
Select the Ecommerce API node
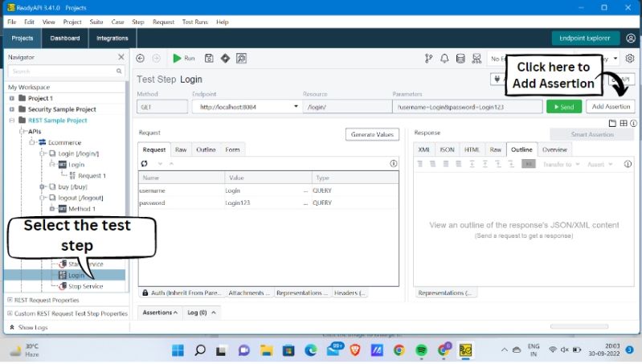pos(64,142)
